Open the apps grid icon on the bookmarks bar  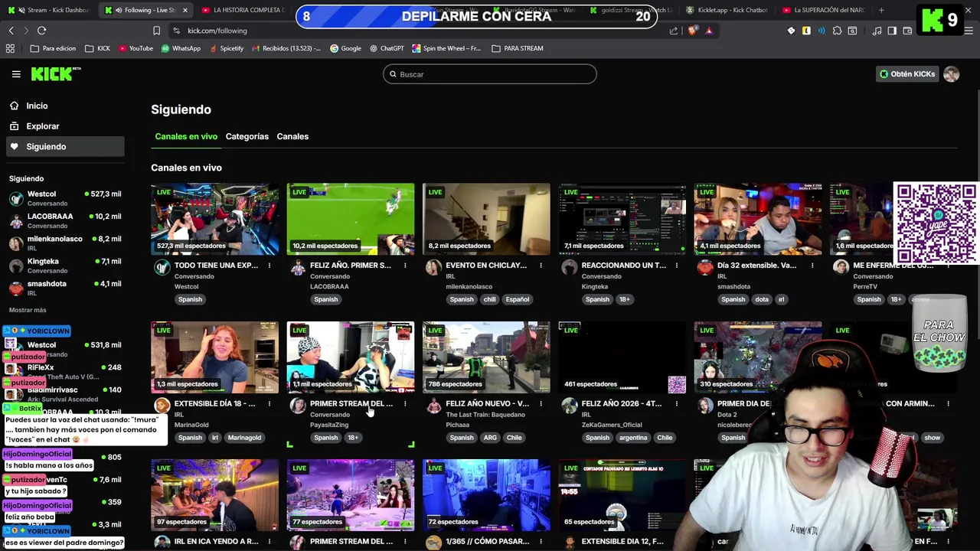(10, 48)
